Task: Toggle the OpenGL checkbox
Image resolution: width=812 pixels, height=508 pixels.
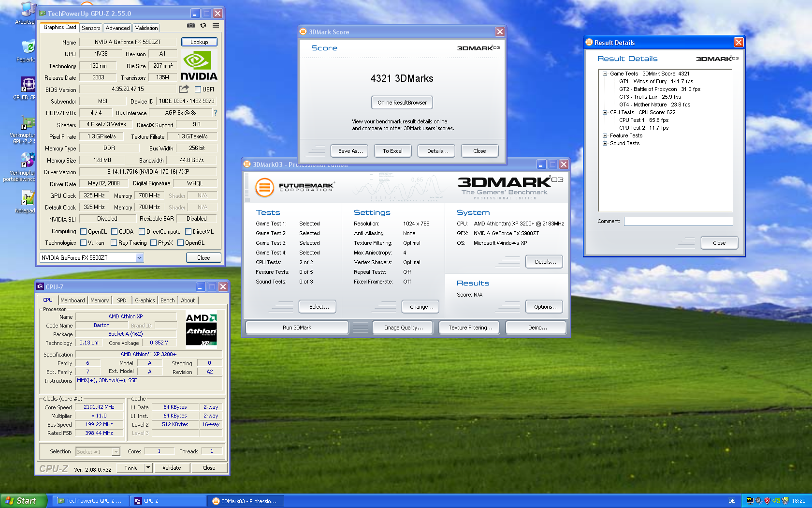Action: 181,243
